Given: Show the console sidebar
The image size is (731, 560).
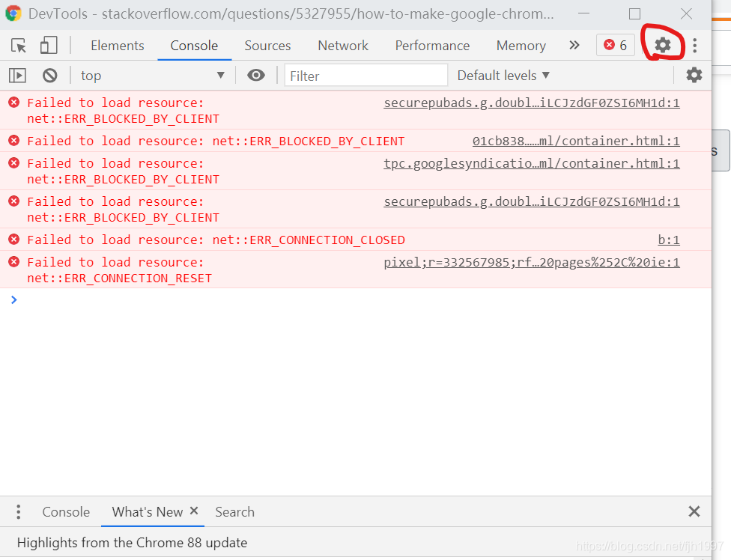Looking at the screenshot, I should point(18,76).
